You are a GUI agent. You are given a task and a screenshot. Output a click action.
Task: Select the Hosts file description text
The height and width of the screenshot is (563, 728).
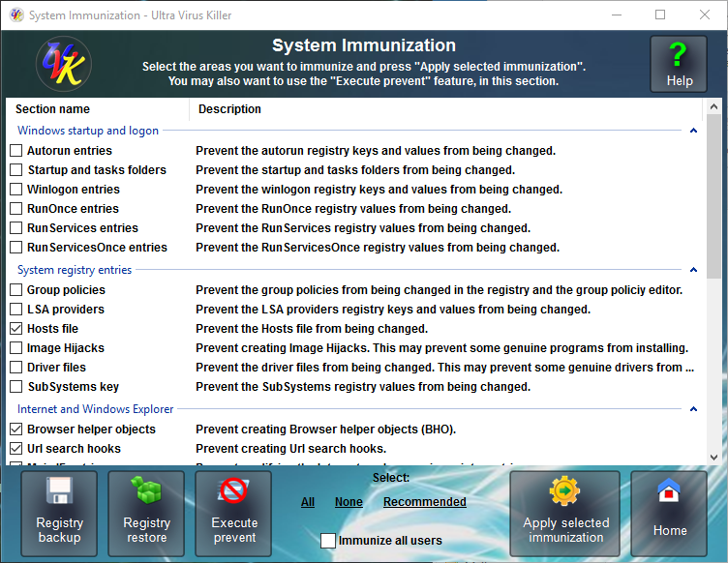pyautogui.click(x=312, y=329)
